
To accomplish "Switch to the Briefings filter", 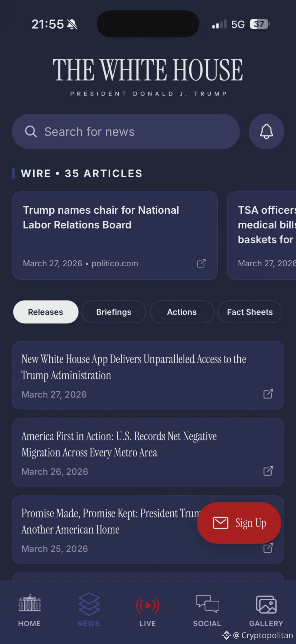I will pyautogui.click(x=114, y=312).
